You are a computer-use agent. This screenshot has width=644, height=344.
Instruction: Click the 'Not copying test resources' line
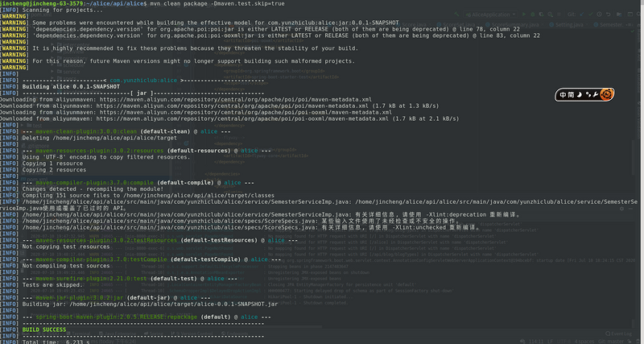point(66,247)
